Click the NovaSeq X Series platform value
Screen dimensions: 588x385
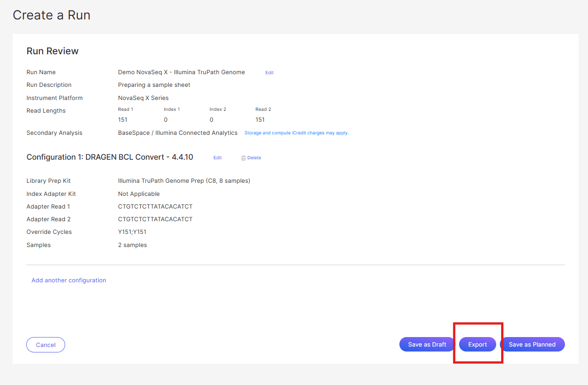143,98
